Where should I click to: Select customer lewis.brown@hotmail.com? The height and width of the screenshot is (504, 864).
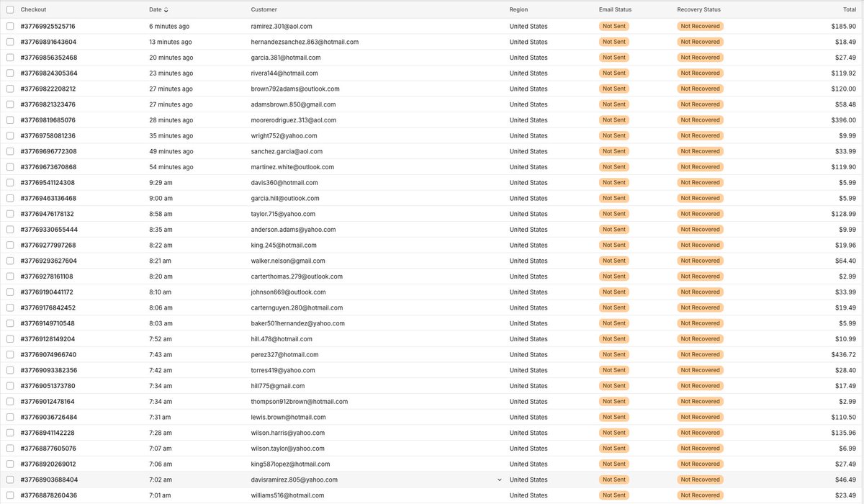coord(288,417)
